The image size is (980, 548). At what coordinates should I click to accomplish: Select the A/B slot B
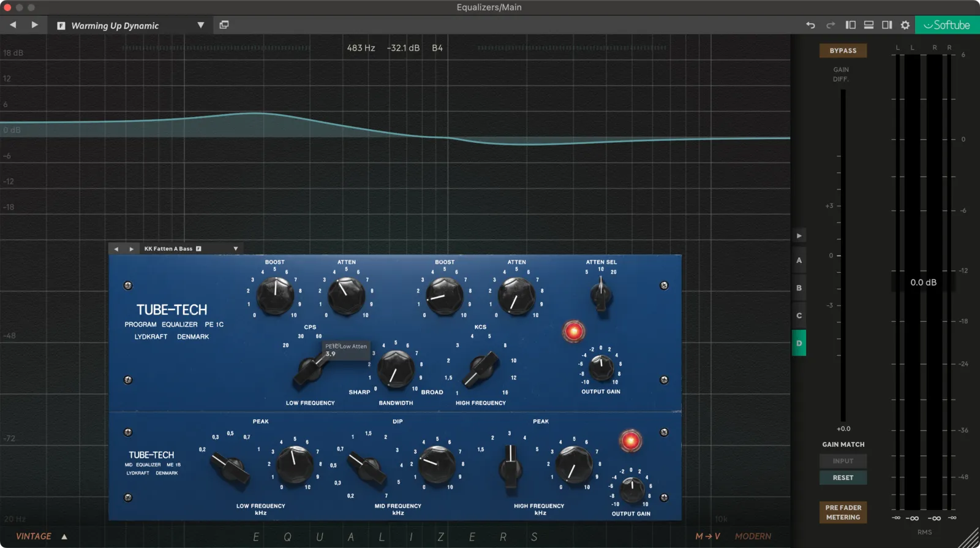[799, 288]
